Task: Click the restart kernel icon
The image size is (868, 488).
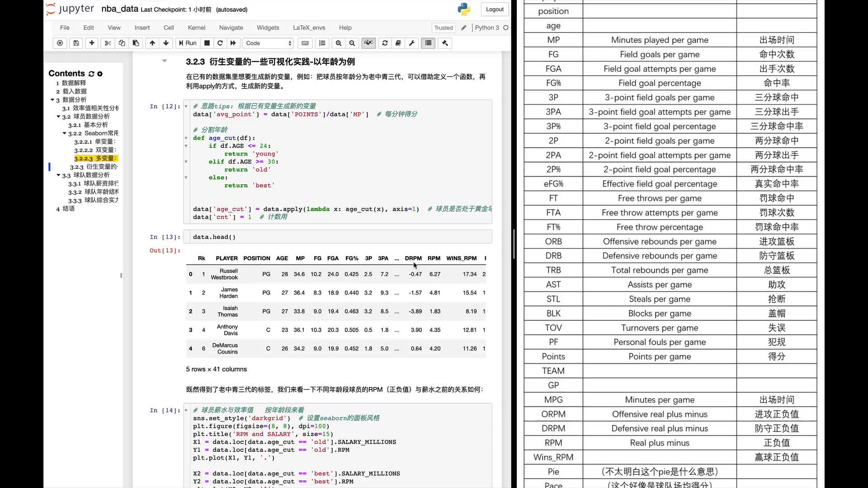Action: (219, 43)
